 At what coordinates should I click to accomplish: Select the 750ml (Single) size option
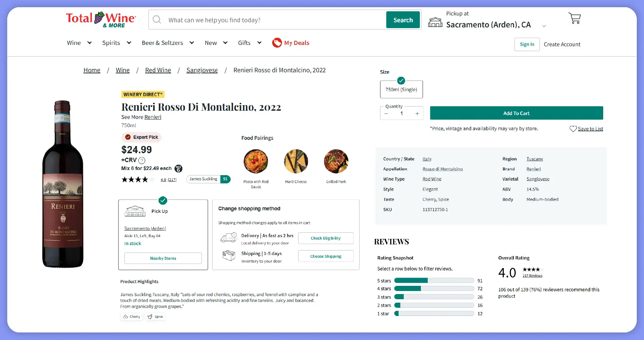[x=401, y=89]
